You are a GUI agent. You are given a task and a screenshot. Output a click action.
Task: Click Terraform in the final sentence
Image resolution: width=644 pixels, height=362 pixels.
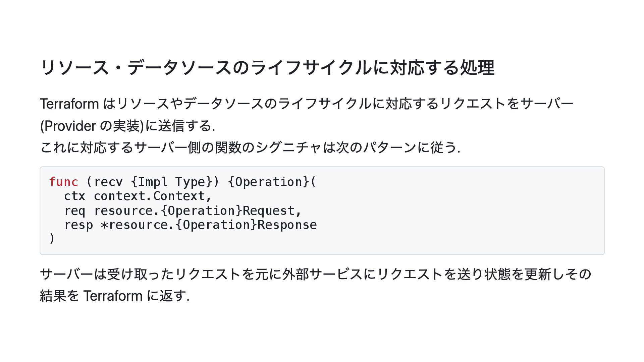click(x=113, y=296)
